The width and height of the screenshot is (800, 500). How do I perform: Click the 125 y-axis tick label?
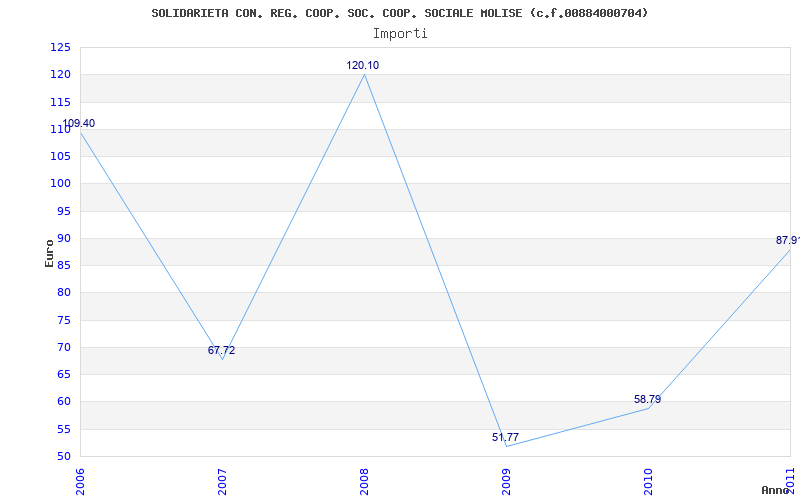click(x=60, y=48)
